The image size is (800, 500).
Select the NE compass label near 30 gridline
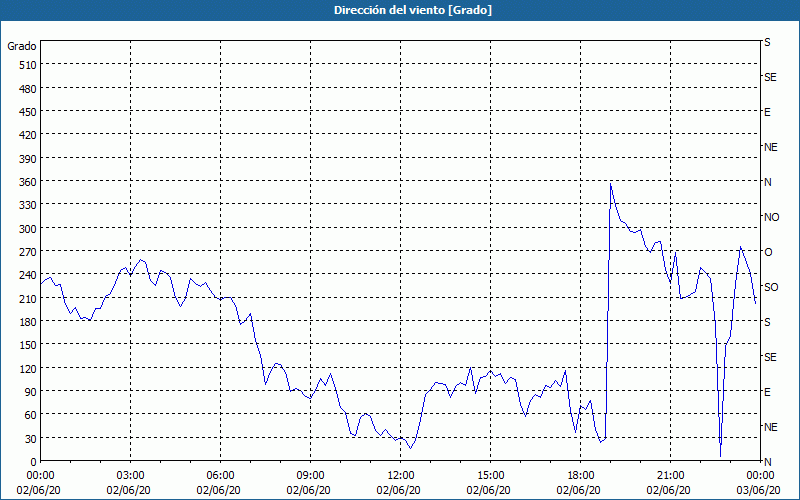(x=770, y=427)
